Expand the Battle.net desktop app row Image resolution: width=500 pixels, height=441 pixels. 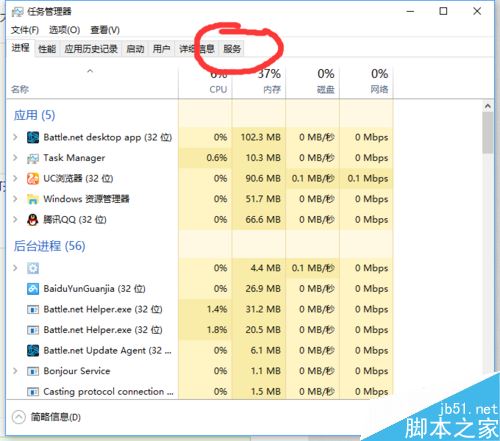click(15, 137)
